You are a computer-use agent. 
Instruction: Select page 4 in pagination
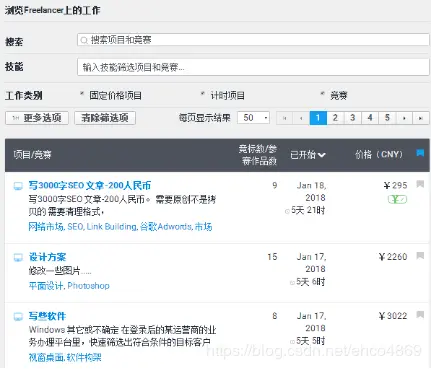370,118
